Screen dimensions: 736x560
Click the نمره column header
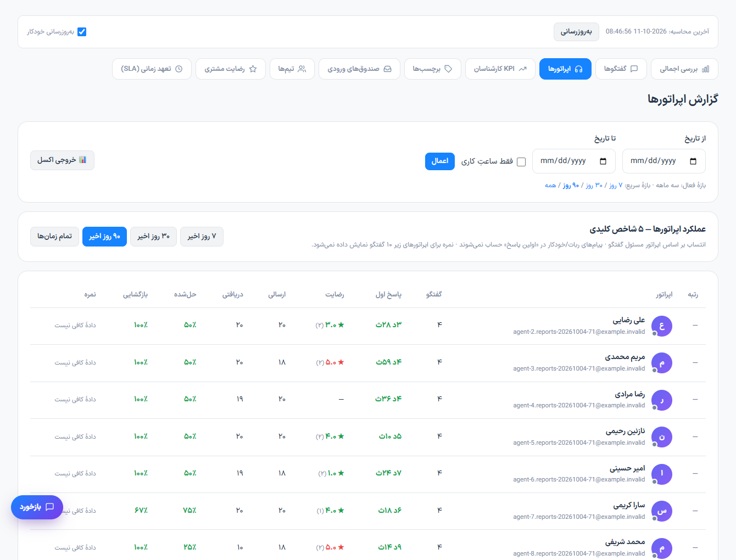tap(90, 295)
